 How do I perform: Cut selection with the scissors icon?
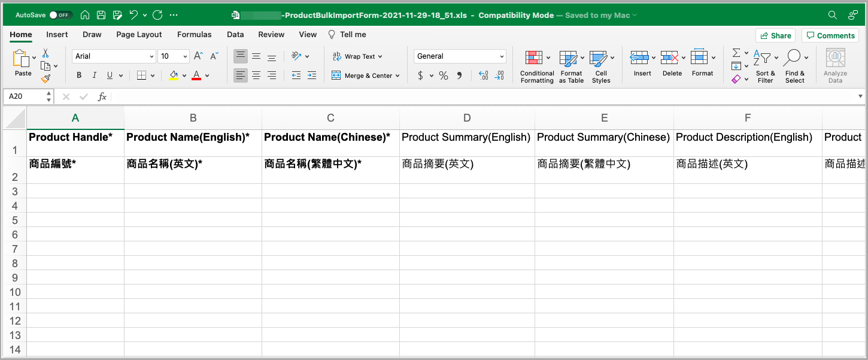click(45, 54)
